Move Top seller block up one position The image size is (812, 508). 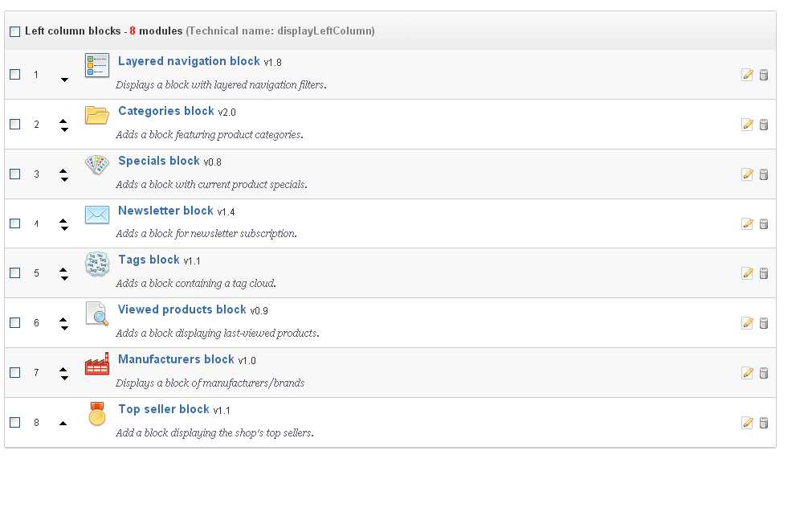click(x=63, y=424)
